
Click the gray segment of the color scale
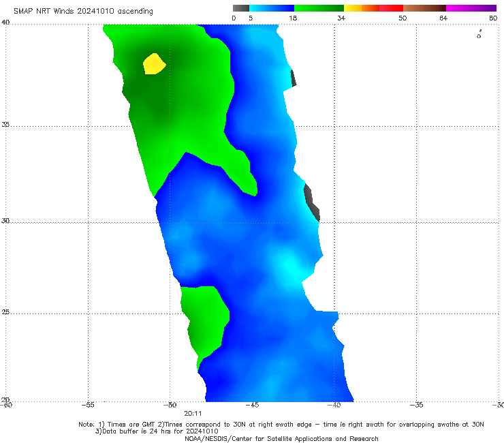click(x=241, y=8)
